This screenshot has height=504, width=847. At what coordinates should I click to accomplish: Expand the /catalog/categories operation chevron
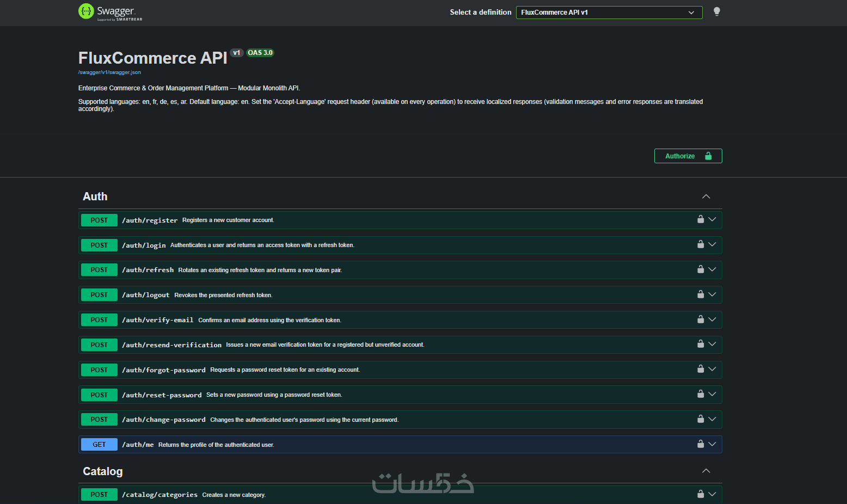point(712,495)
